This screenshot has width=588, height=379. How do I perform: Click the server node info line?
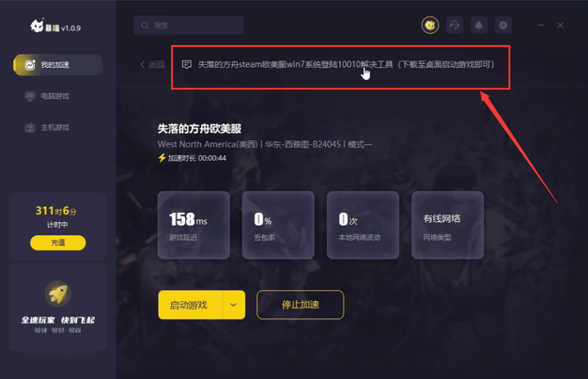265,144
